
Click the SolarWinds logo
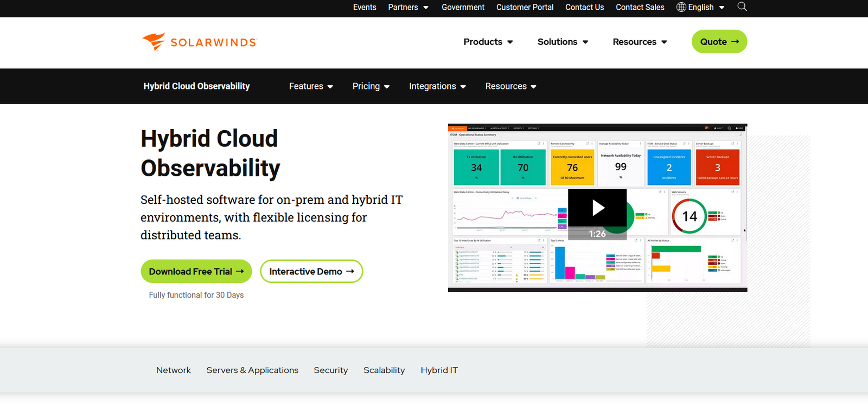click(199, 42)
